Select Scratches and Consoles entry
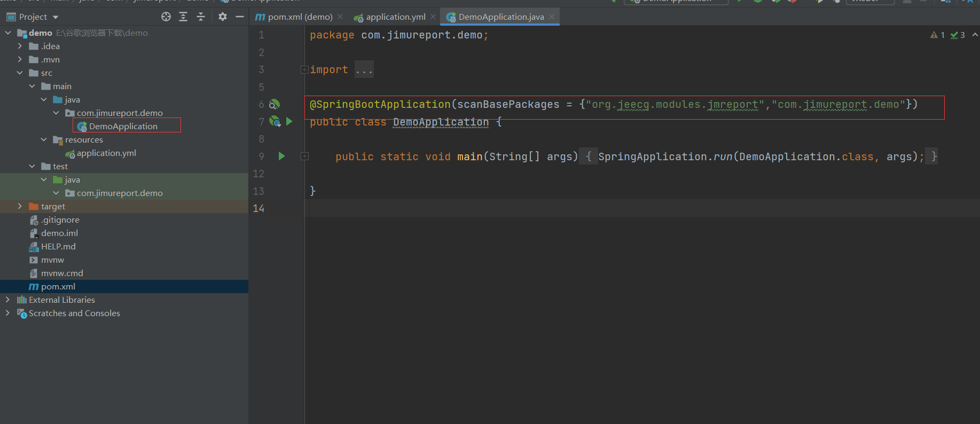Viewport: 980px width, 424px height. (74, 313)
